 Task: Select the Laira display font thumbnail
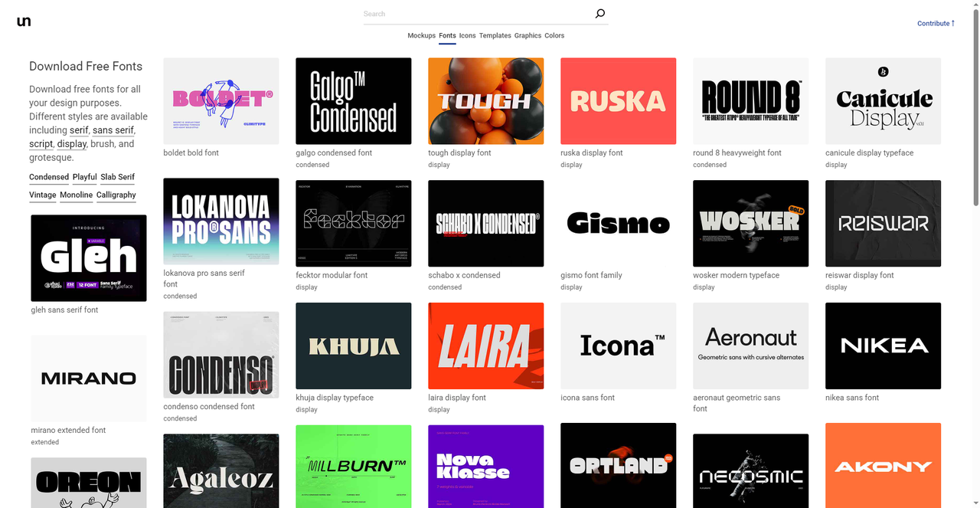click(485, 346)
